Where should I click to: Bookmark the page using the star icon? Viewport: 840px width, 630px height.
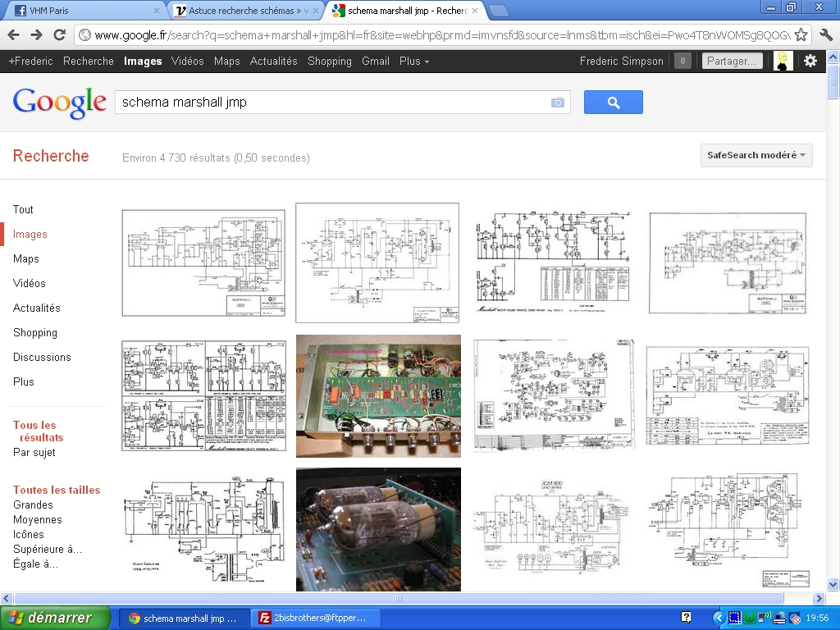[801, 35]
